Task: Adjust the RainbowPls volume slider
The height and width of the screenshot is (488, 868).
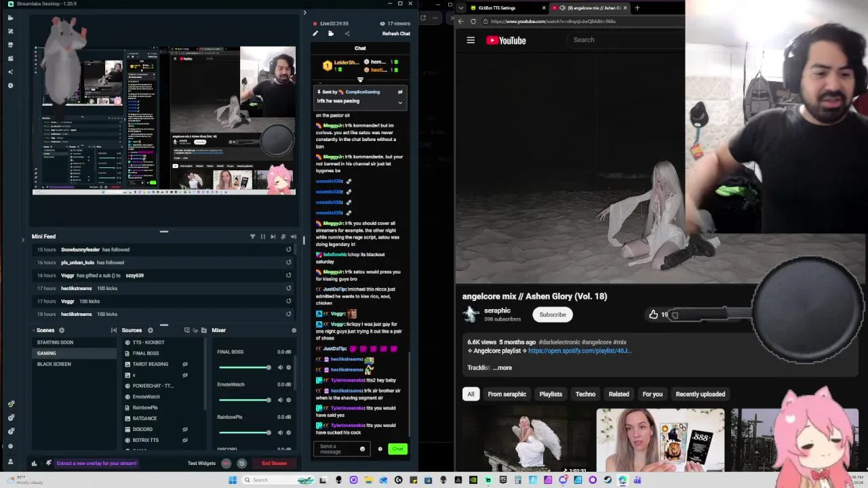Action: click(x=244, y=432)
